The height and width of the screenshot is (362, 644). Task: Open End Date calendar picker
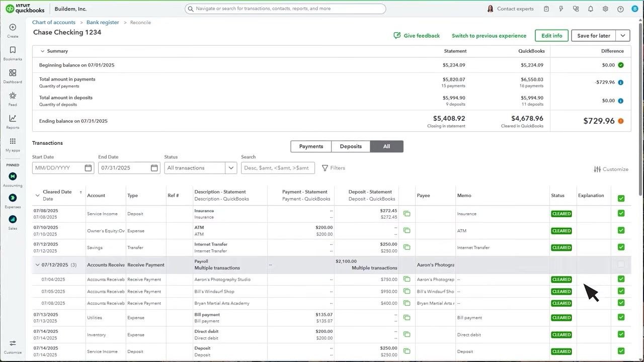154,168
